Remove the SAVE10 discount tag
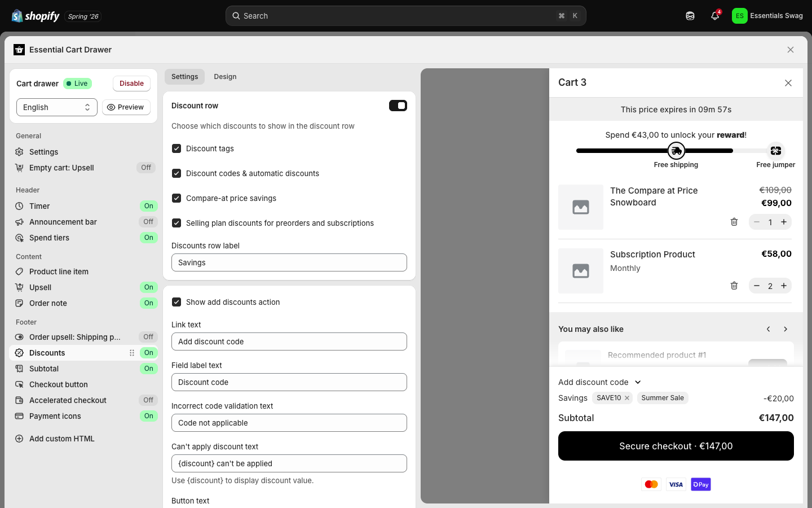Screen dimensions: 812x508 tap(627, 398)
